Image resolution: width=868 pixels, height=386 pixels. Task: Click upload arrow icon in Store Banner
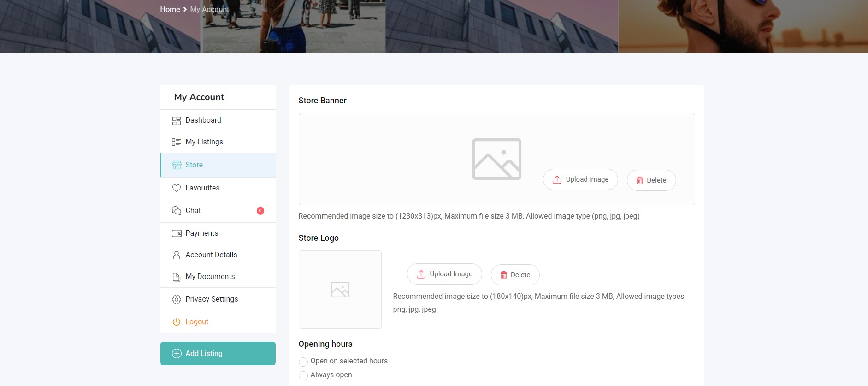pyautogui.click(x=557, y=180)
